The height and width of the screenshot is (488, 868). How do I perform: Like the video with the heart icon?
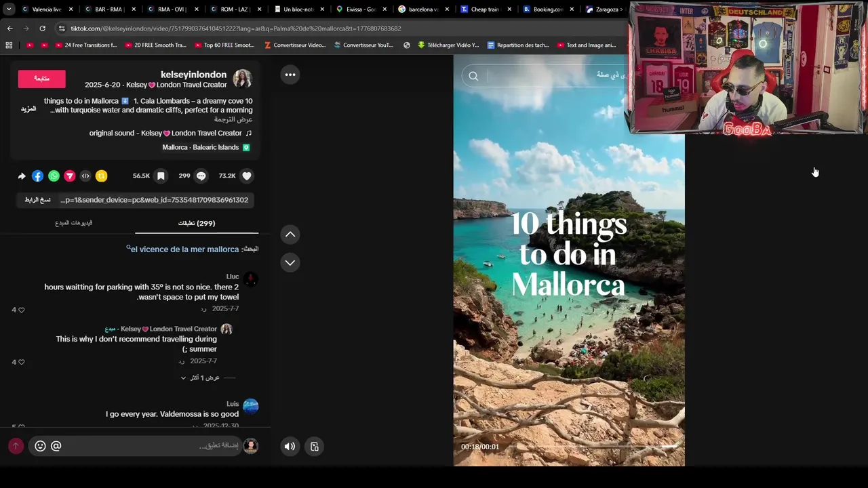tap(247, 176)
